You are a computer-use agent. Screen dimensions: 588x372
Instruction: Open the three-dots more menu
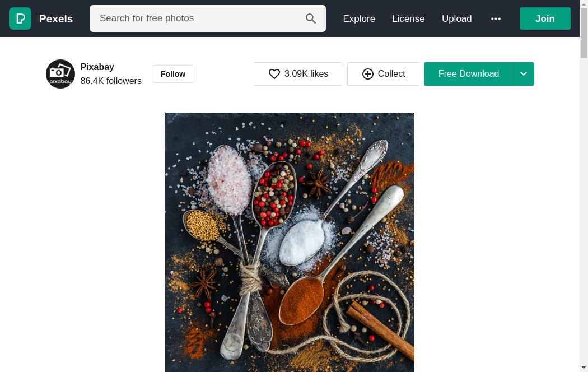(x=496, y=18)
